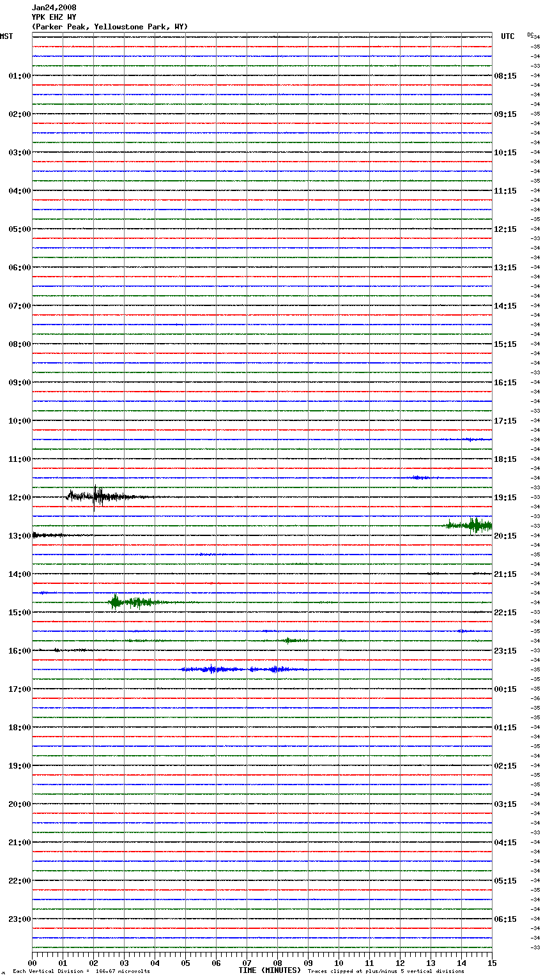543x980 pixels.
Task: Click the 00:15 UTC time label
Action: click(505, 689)
